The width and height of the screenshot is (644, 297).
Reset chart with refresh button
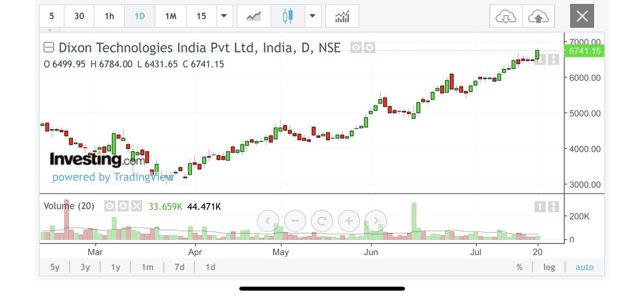click(x=322, y=220)
